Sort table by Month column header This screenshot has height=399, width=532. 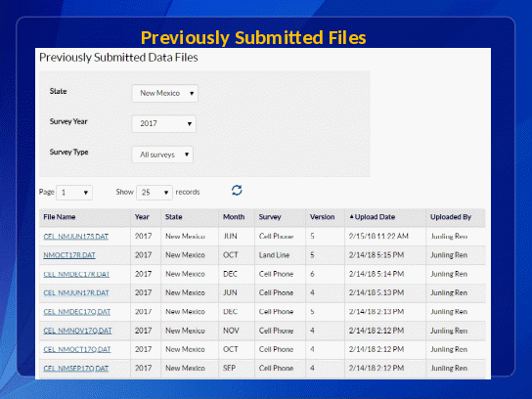(x=234, y=217)
